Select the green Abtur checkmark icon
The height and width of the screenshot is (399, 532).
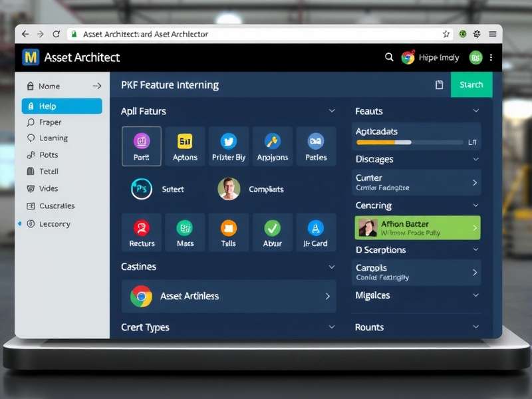tap(272, 228)
